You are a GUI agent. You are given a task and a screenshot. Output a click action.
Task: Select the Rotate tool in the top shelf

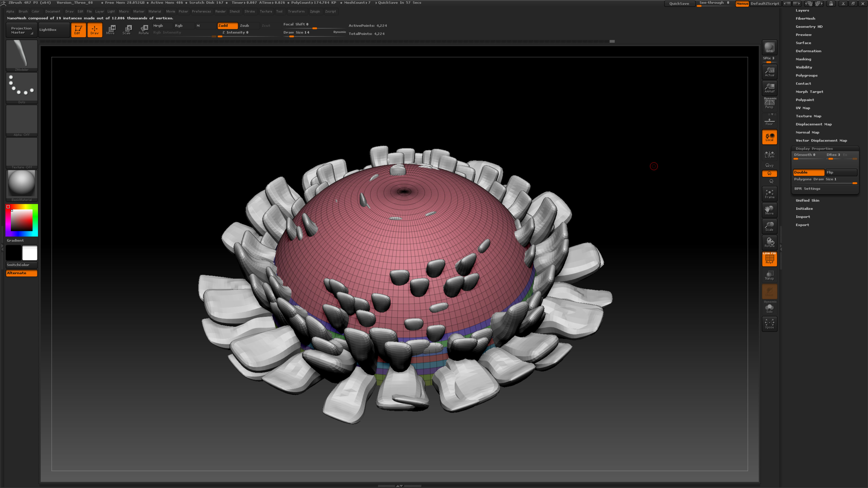point(144,30)
